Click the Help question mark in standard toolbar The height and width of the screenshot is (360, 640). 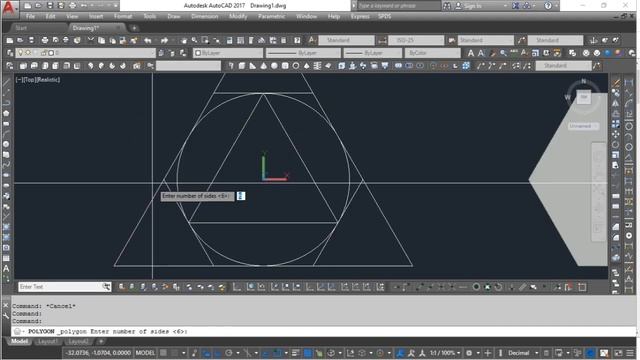pos(297,40)
